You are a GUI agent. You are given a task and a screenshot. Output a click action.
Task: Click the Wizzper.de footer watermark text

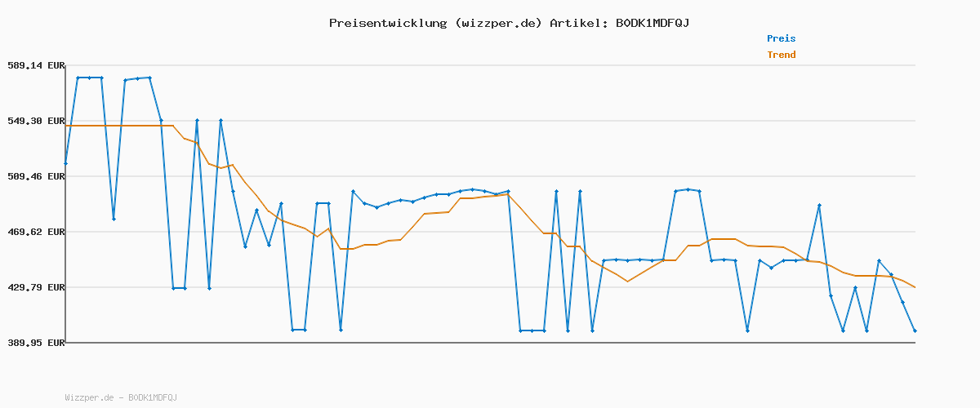(121, 397)
